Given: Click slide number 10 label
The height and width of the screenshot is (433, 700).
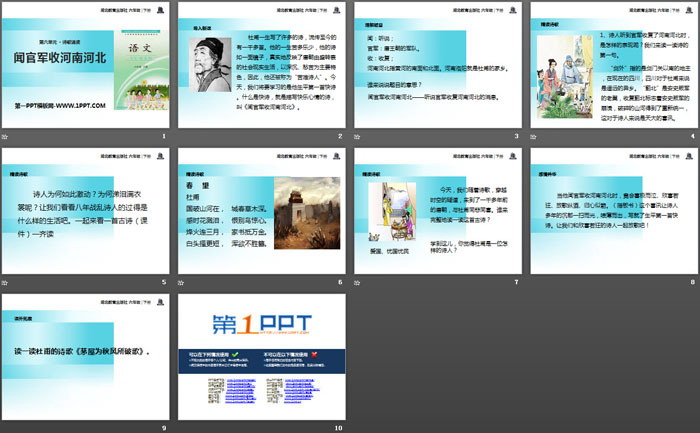Looking at the screenshot, I should (x=338, y=428).
